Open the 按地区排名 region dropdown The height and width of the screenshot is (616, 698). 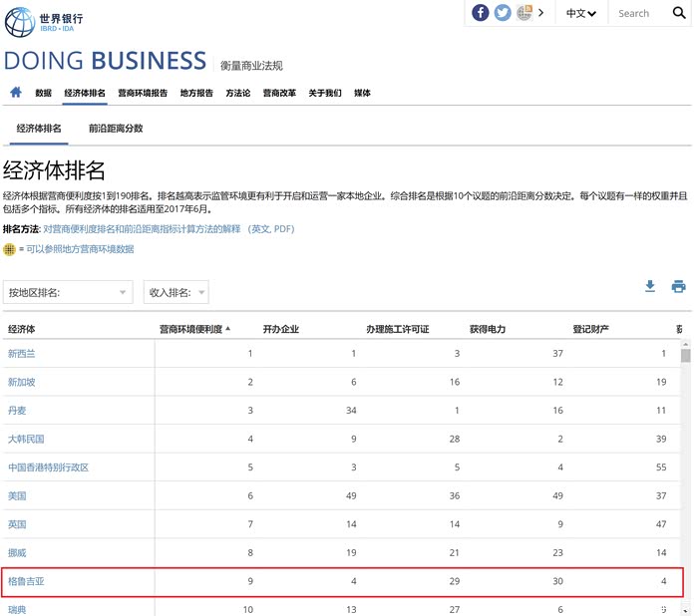tap(68, 292)
